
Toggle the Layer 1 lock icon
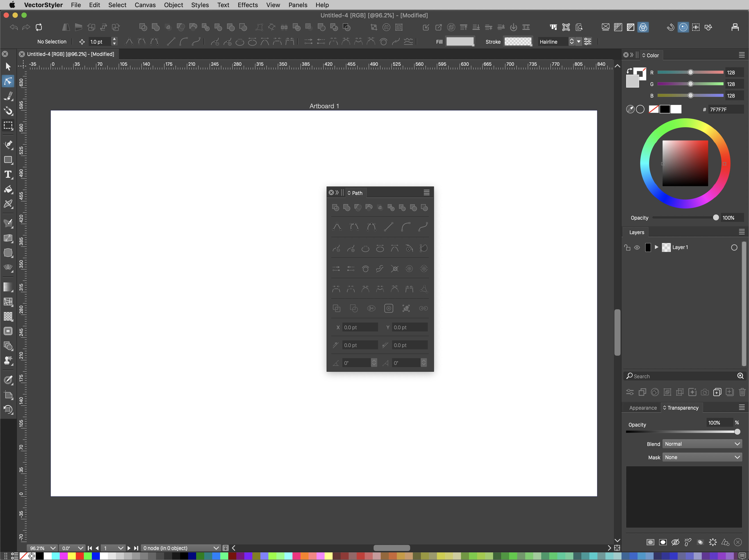[x=627, y=247]
